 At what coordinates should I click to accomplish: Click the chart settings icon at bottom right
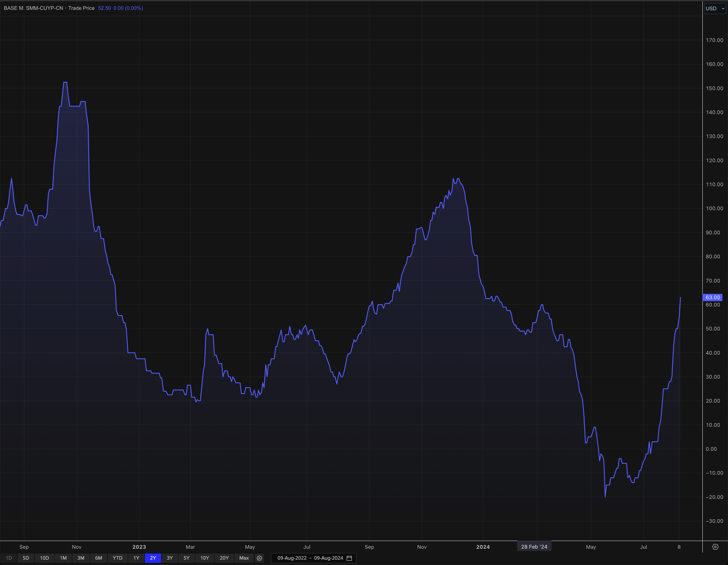(x=715, y=547)
